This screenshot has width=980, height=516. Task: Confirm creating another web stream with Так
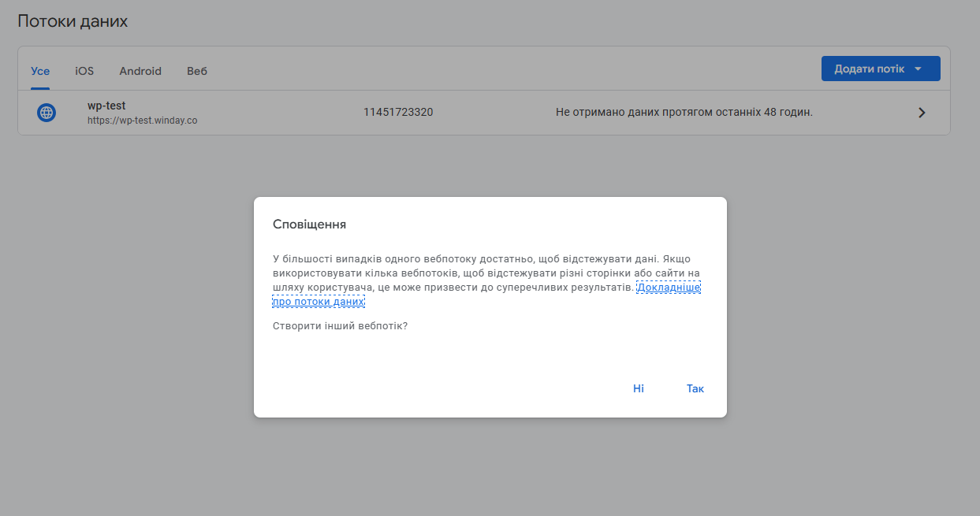click(x=695, y=388)
